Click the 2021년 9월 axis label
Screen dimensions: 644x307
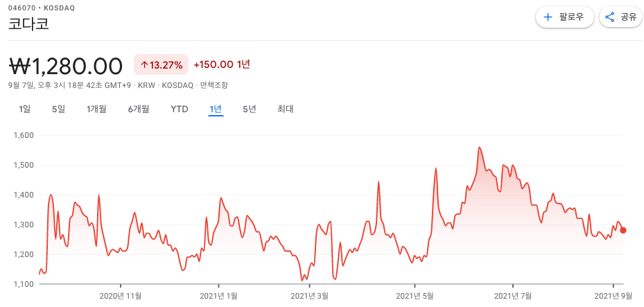pos(613,295)
